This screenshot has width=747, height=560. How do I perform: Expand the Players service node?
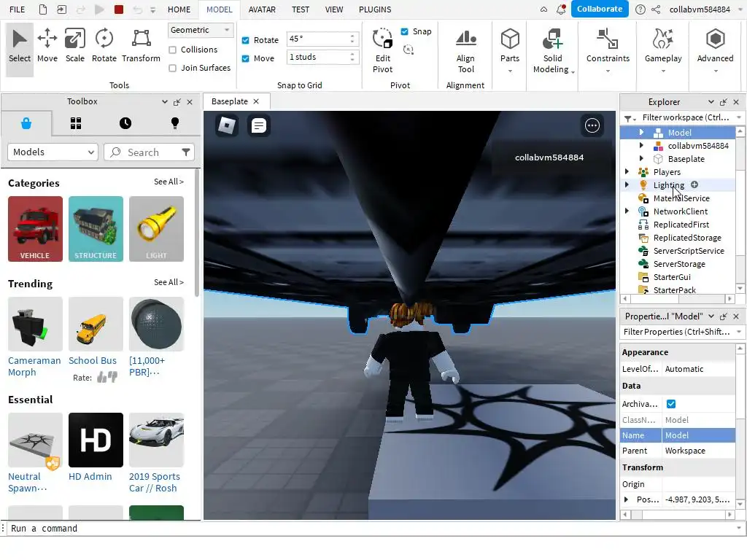pyautogui.click(x=627, y=171)
